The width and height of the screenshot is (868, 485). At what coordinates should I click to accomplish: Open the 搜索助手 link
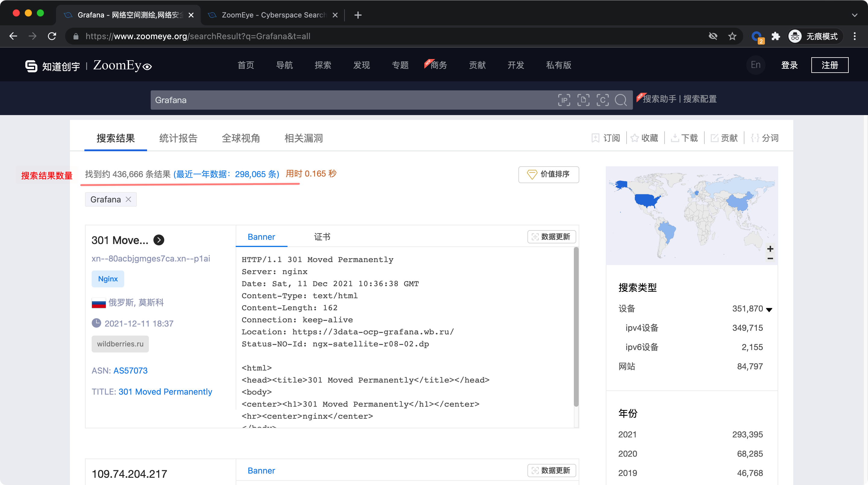click(x=659, y=99)
